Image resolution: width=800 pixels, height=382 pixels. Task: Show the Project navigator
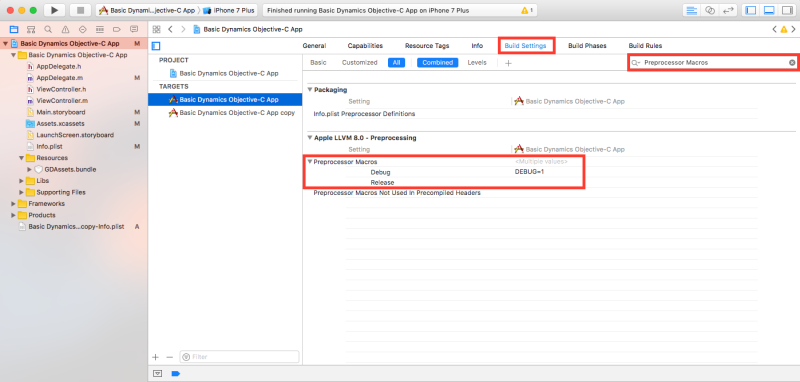14,29
